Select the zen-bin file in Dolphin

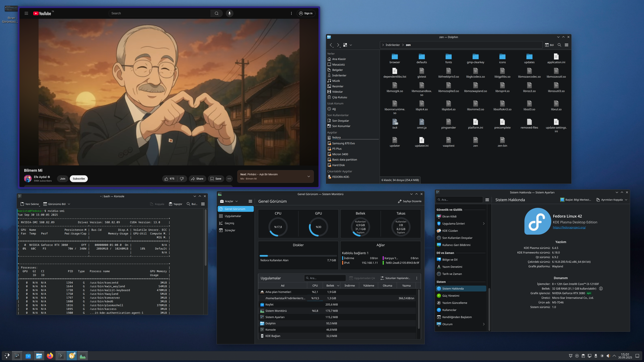502,142
